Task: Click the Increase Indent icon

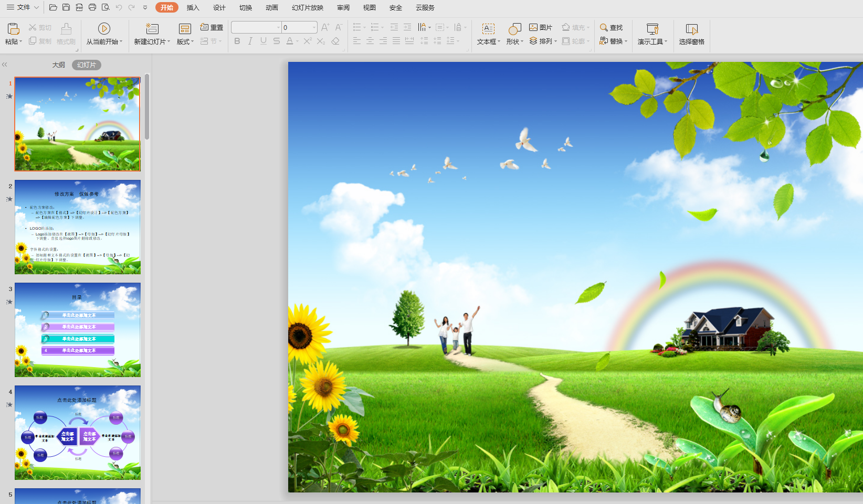Action: pyautogui.click(x=407, y=27)
